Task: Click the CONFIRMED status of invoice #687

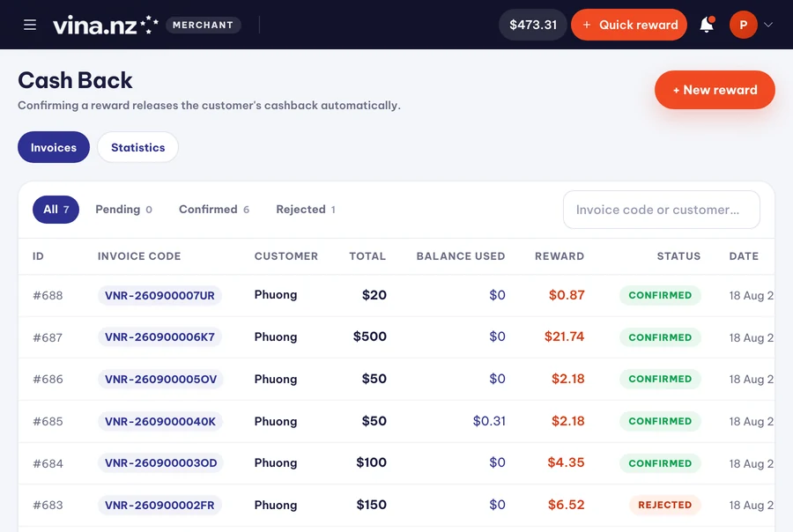Action: [660, 337]
